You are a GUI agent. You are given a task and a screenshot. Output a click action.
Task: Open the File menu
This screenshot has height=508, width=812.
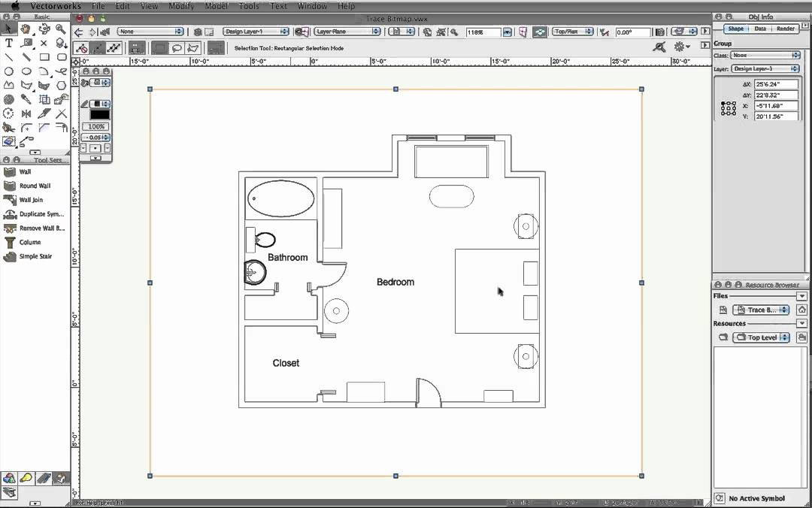pos(98,6)
